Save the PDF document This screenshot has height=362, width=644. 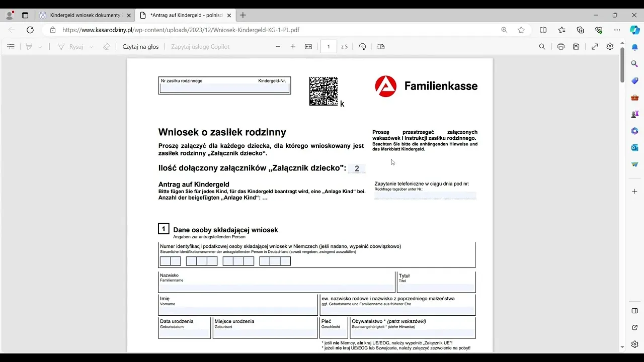point(577,46)
